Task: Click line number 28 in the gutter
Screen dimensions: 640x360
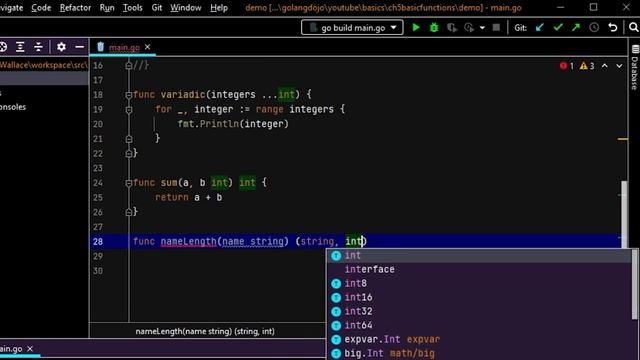Action: coord(98,242)
